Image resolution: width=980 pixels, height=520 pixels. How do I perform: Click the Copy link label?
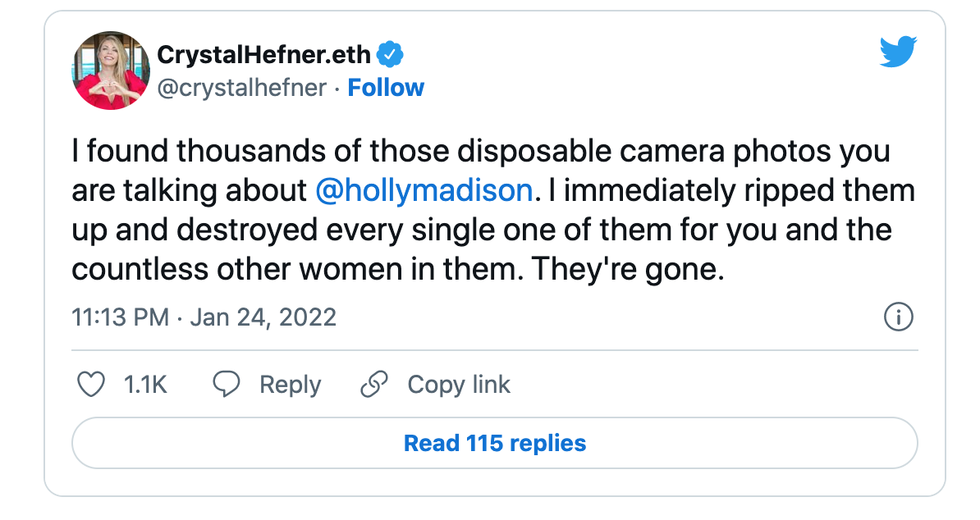[x=459, y=385]
